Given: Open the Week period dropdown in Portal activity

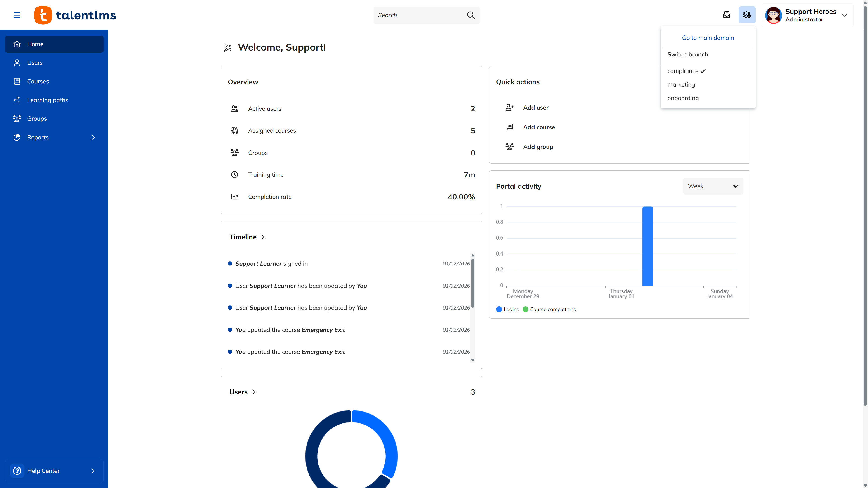Looking at the screenshot, I should coord(713,186).
